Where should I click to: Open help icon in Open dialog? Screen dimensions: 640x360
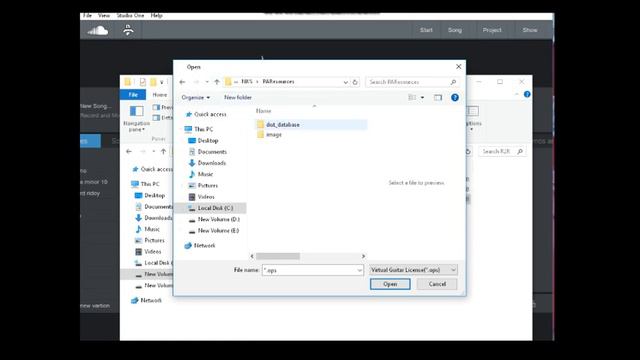click(x=455, y=98)
